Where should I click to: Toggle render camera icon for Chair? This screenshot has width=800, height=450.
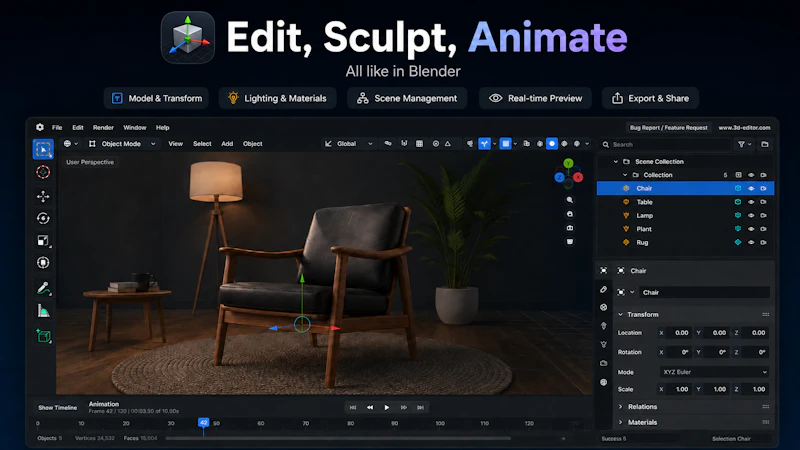pos(764,188)
